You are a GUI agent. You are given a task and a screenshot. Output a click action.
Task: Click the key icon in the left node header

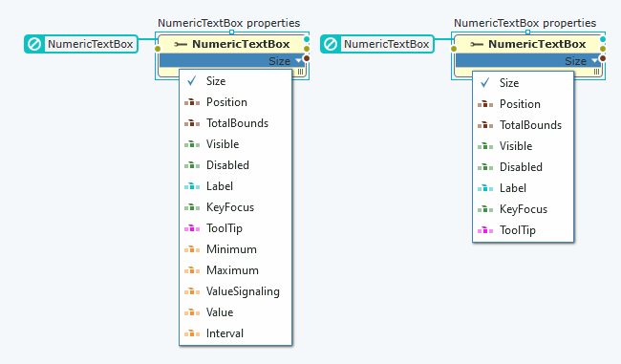pyautogui.click(x=181, y=44)
